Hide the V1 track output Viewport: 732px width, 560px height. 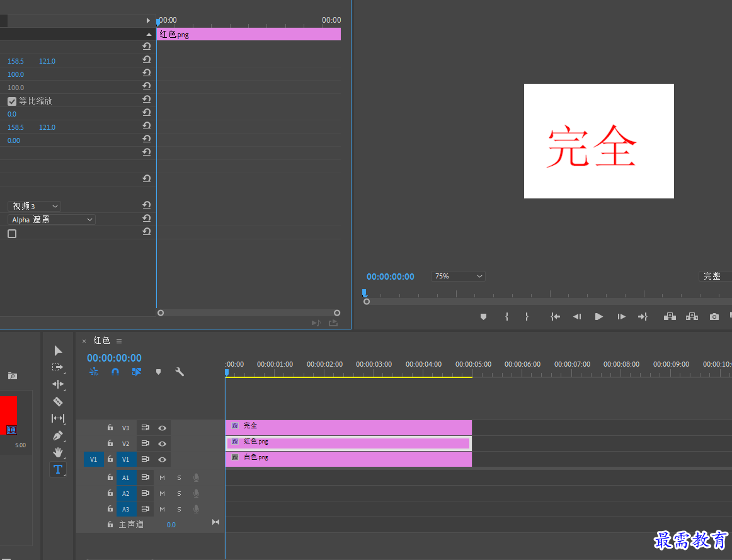pos(162,460)
